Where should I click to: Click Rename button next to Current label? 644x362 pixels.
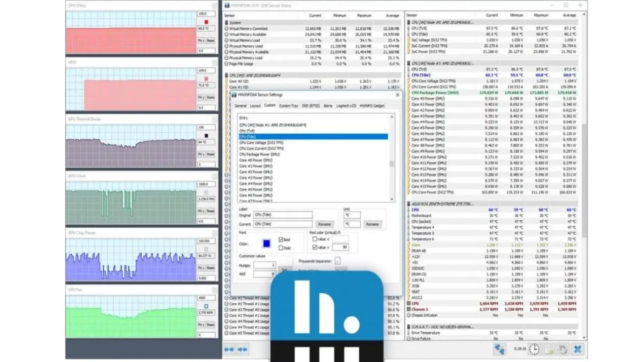click(325, 224)
